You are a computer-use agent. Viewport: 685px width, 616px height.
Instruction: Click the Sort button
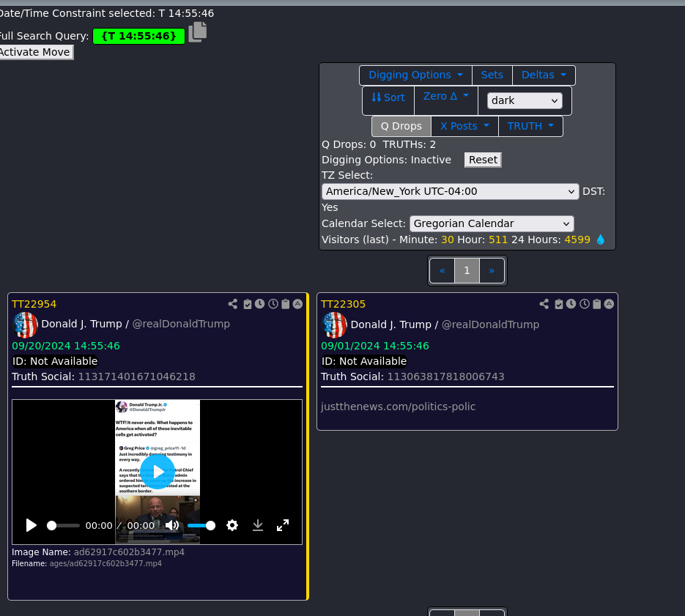click(388, 98)
